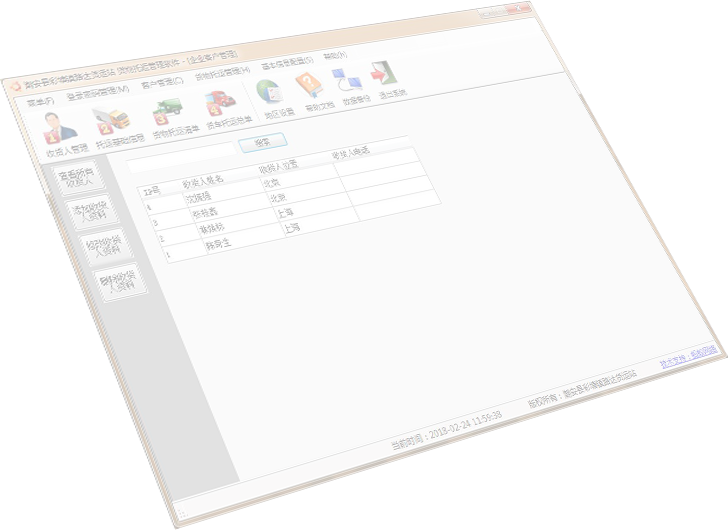Image resolution: width=728 pixels, height=530 pixels.
Task: Click the 搜索 search button
Action: pyautogui.click(x=263, y=142)
